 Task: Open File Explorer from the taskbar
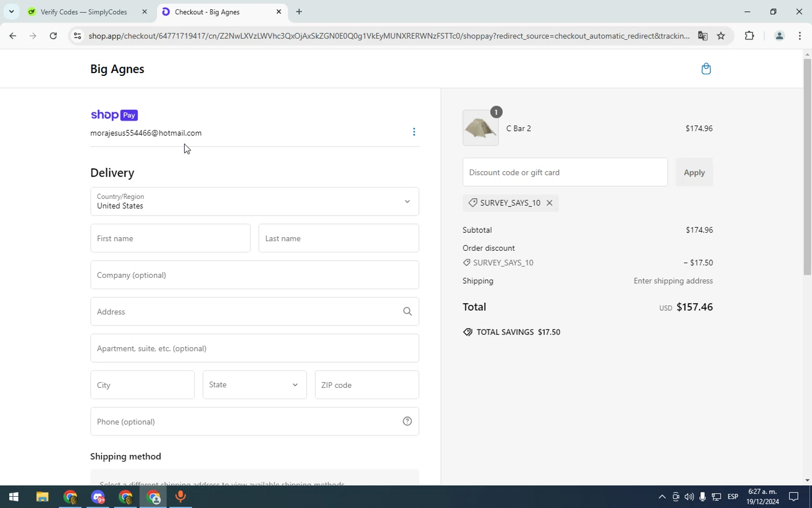pos(42,497)
